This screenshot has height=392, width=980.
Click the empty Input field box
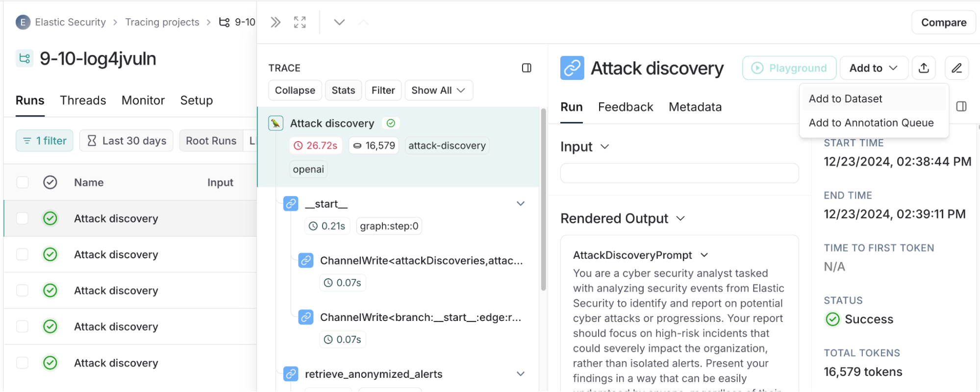pos(679,173)
